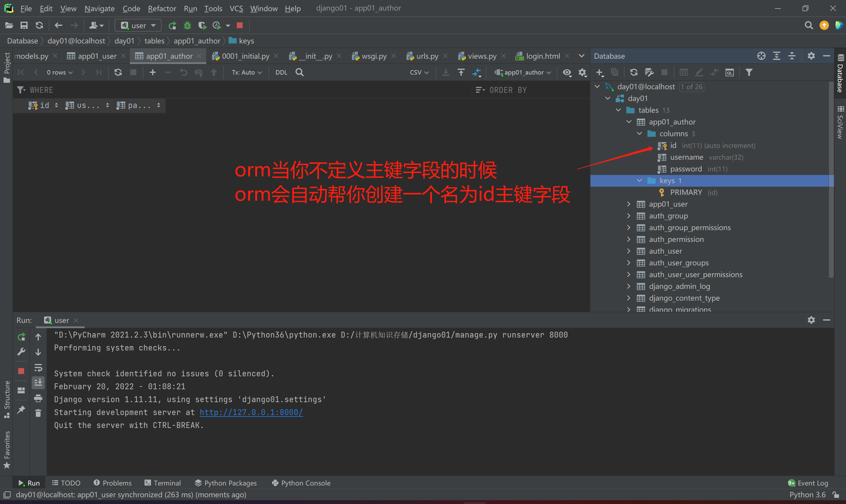Switch to the app01_user tab
Viewport: 846px width, 504px height.
pos(97,56)
